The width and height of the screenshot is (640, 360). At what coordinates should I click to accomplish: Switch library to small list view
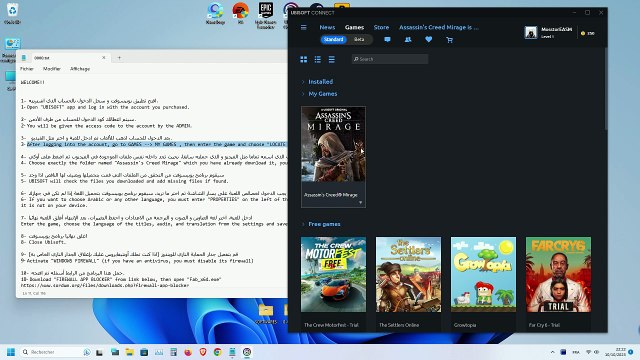318,60
